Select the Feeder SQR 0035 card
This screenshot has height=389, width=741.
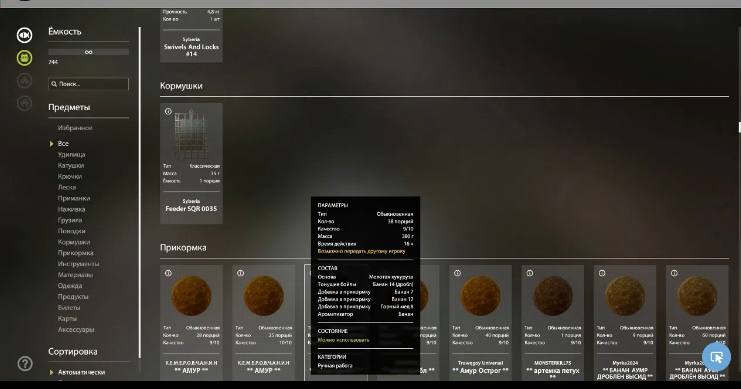(x=191, y=164)
